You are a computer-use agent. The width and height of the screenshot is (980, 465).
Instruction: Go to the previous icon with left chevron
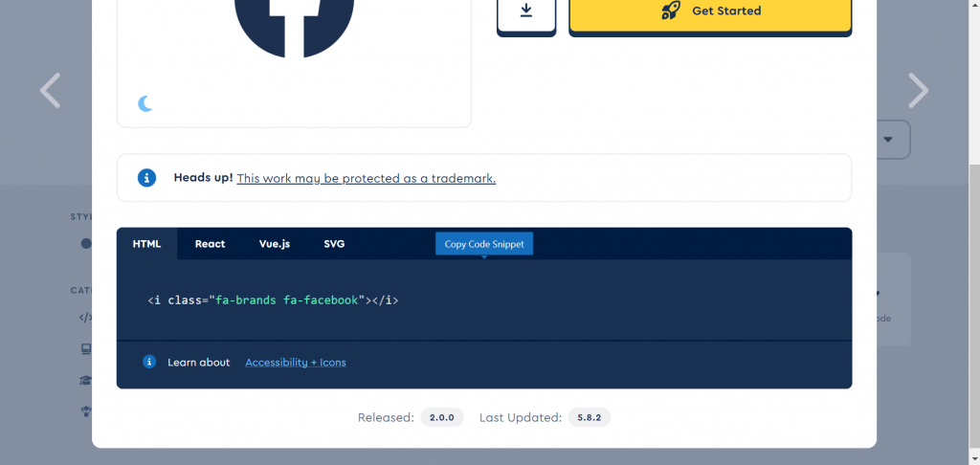pos(50,91)
